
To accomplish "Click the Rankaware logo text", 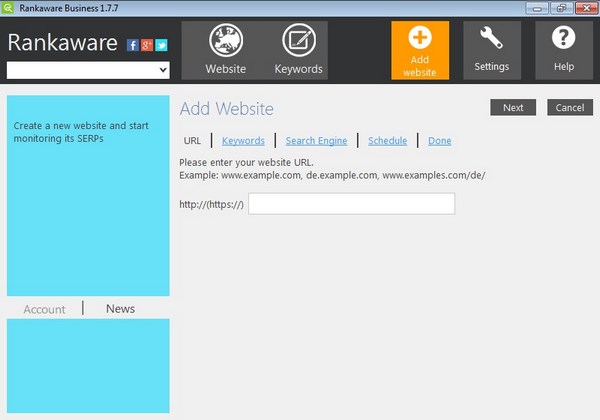I will tap(62, 42).
